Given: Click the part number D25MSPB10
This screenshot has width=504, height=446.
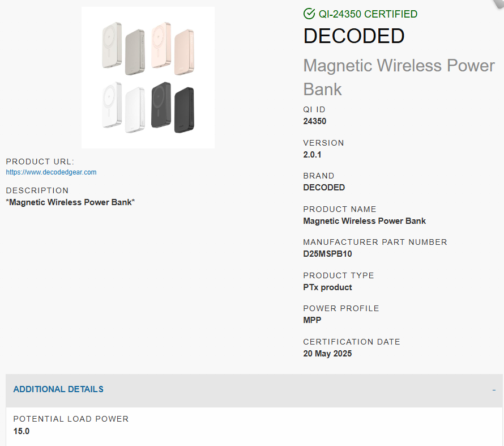Looking at the screenshot, I should coord(327,254).
